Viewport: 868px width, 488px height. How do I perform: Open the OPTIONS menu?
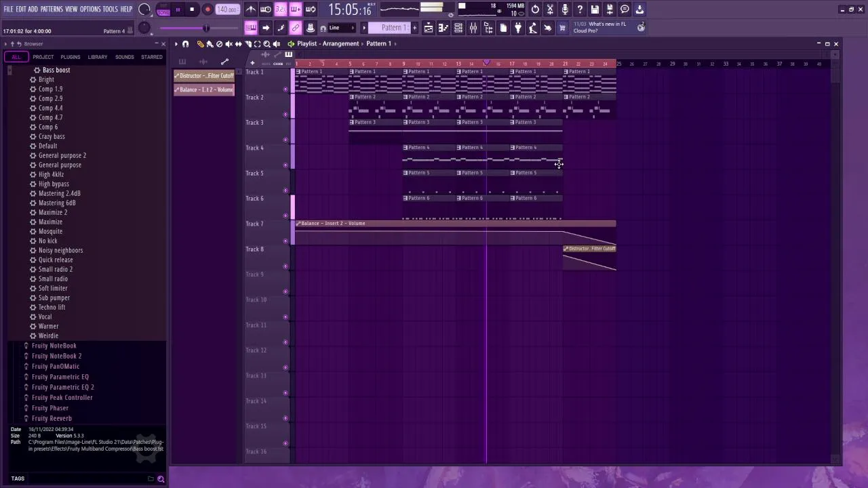pos(90,9)
